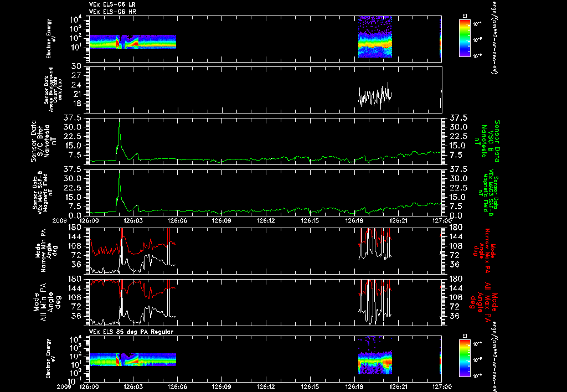Select the VEx ELS-06 LR title label
The image size is (567, 392).
112,4
